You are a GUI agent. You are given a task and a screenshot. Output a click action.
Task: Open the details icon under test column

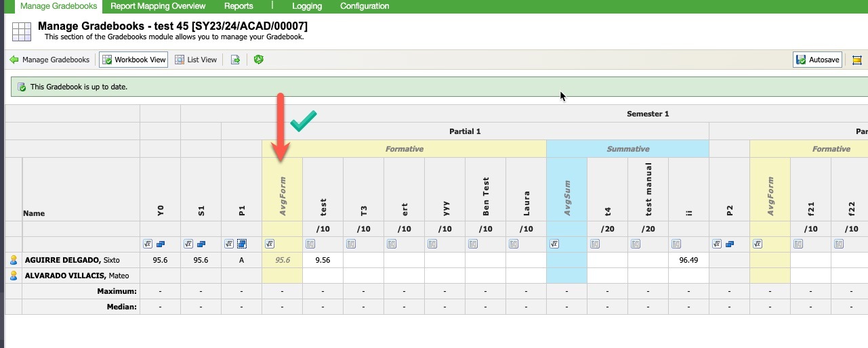(310, 244)
